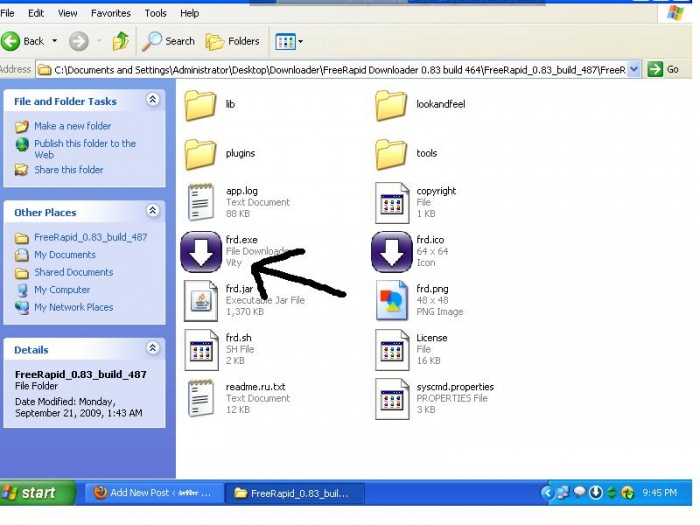Click the speech bubble tray icon
The image size is (700, 525).
(579, 492)
